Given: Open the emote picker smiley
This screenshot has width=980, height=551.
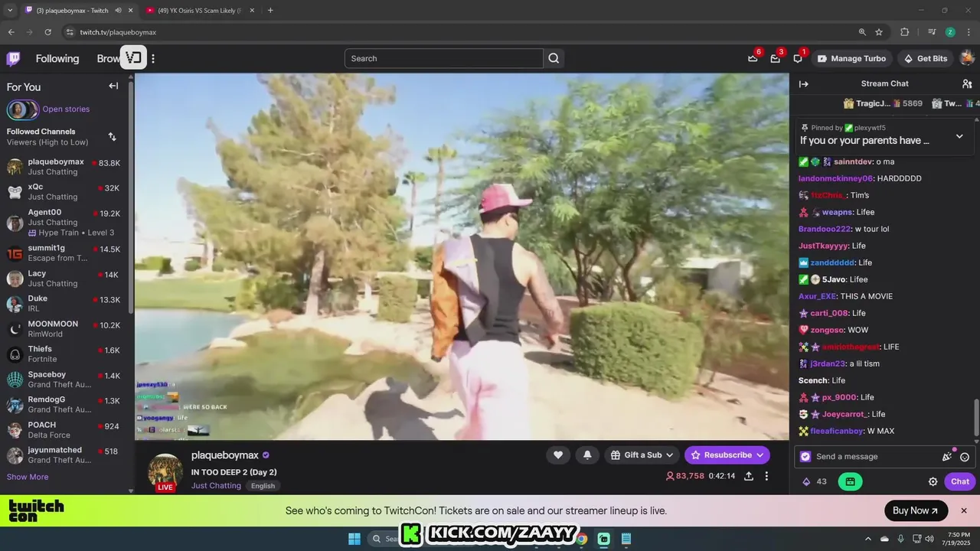Looking at the screenshot, I should click(965, 457).
